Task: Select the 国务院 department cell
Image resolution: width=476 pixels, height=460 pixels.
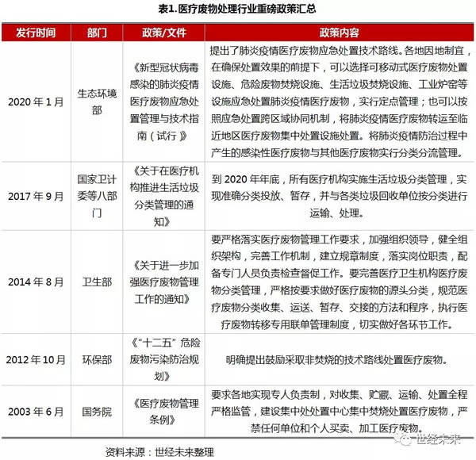Action: (97, 412)
